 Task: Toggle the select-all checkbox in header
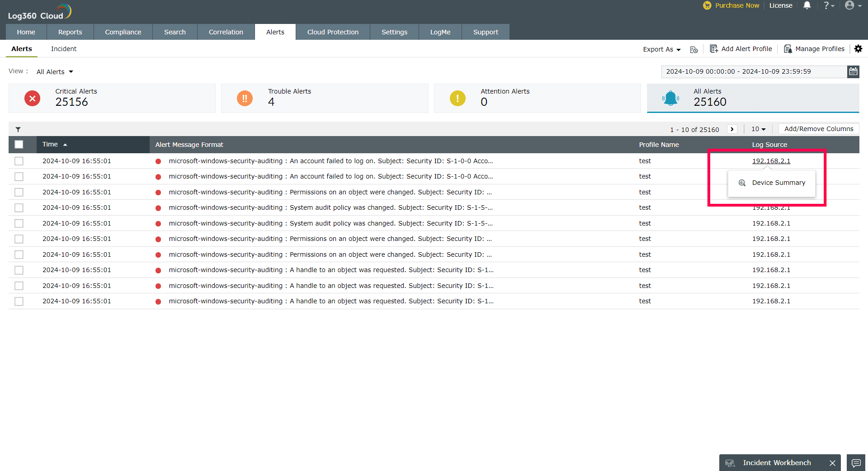point(19,145)
